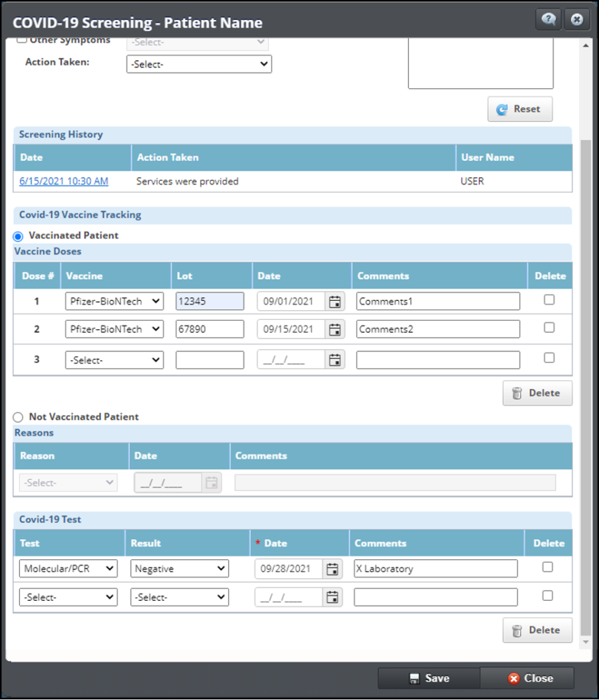Click the Save button
Image resolution: width=599 pixels, height=700 pixels.
click(x=429, y=678)
